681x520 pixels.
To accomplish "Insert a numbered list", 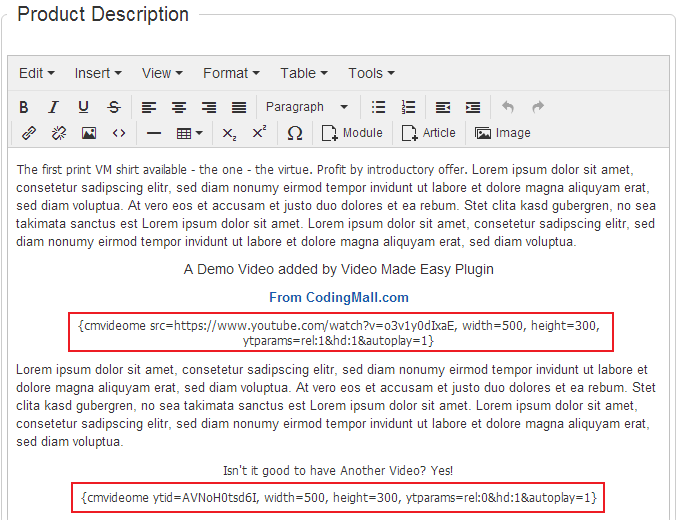I will (408, 107).
